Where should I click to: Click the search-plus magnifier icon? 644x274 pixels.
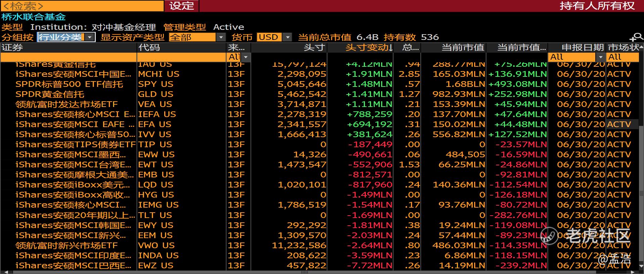point(636,37)
